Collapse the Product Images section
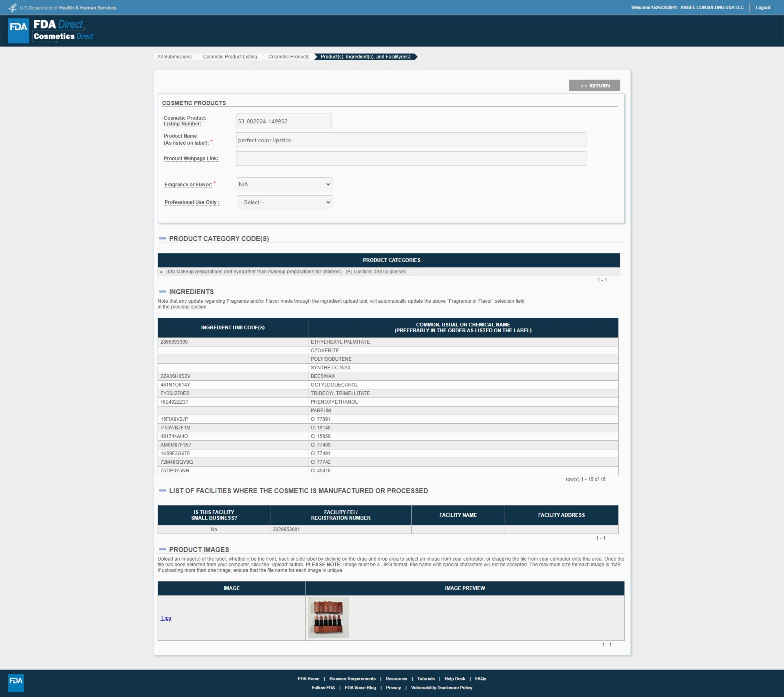This screenshot has height=697, width=784. 163,549
